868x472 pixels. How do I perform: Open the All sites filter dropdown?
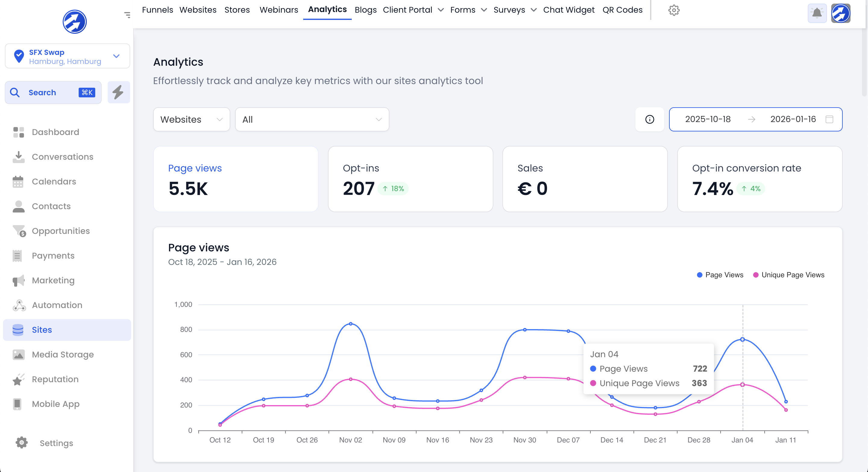point(312,119)
